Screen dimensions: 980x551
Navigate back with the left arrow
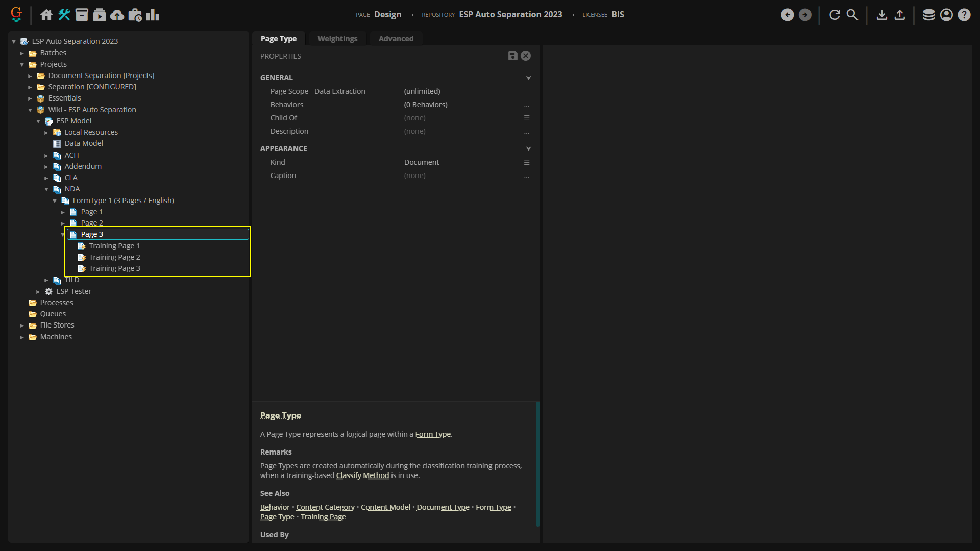[787, 15]
